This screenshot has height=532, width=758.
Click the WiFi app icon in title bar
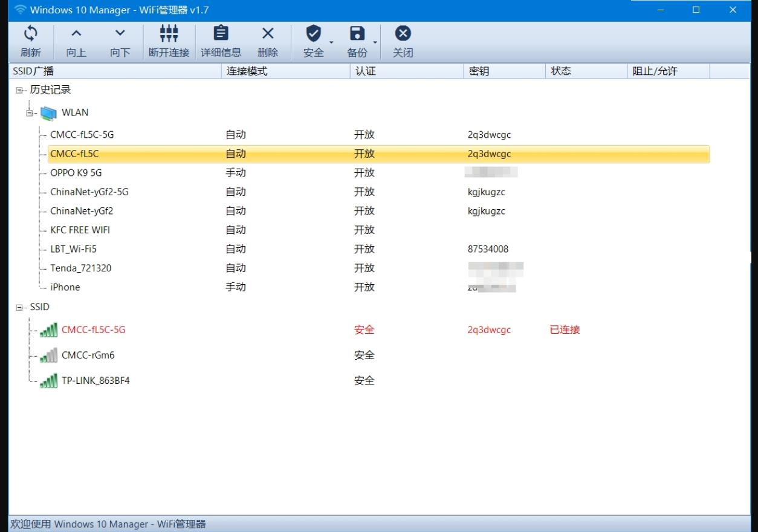[x=21, y=10]
